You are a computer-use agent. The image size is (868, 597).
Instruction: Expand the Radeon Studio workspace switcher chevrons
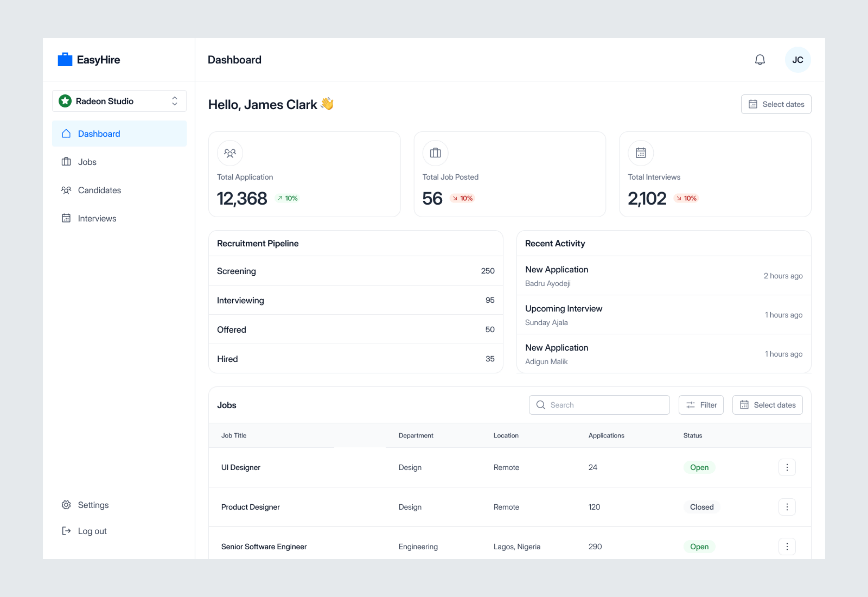[x=175, y=101]
